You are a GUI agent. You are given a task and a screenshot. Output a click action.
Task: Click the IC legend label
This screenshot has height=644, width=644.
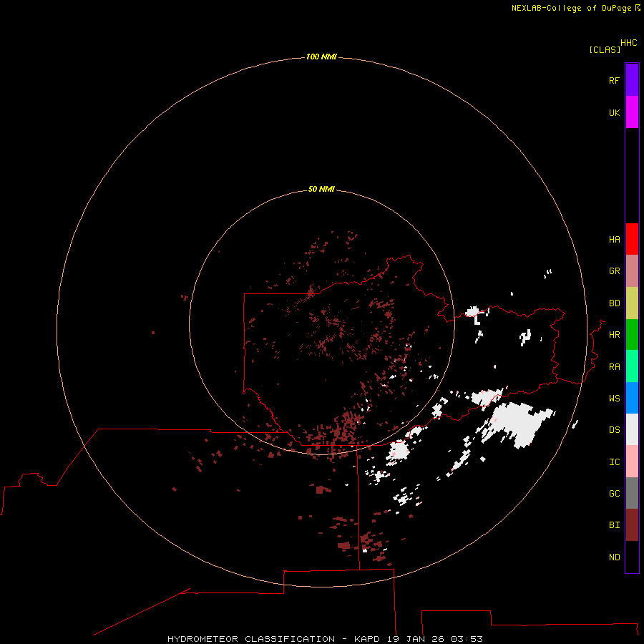[615, 462]
